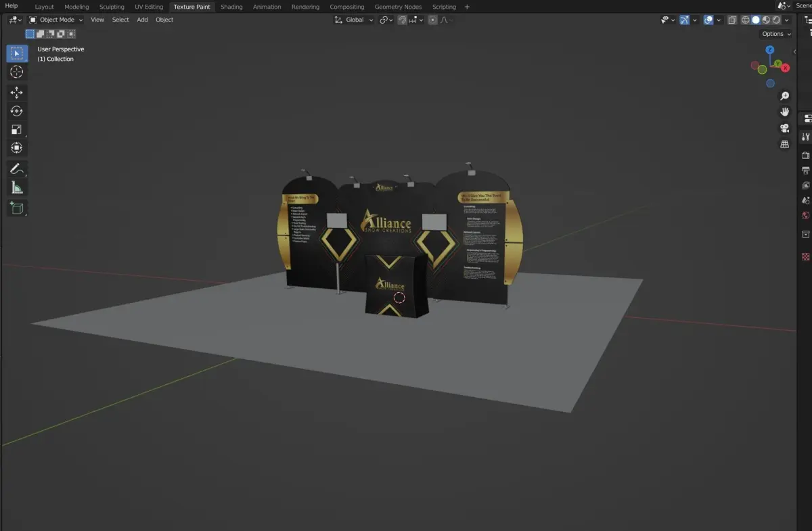The image size is (812, 531).
Task: Toggle viewport gizmos display
Action: (x=685, y=20)
